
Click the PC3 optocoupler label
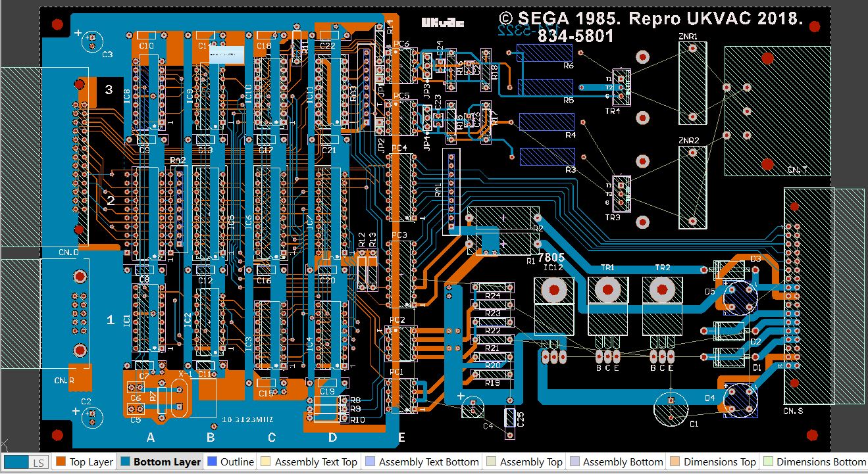(x=400, y=235)
